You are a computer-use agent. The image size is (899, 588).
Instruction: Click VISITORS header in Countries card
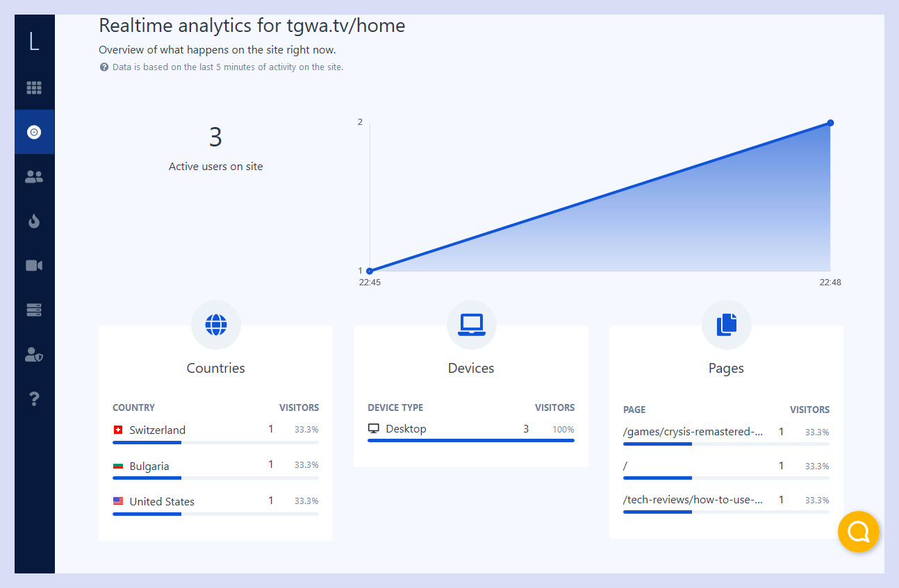(299, 408)
